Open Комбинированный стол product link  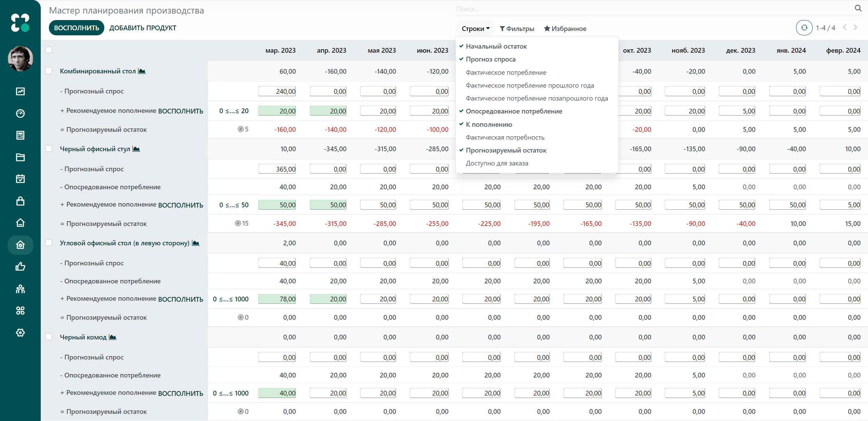pyautogui.click(x=98, y=71)
